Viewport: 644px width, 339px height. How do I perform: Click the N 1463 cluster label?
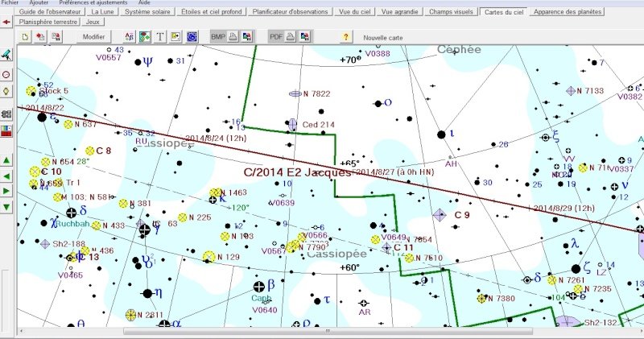coord(233,192)
